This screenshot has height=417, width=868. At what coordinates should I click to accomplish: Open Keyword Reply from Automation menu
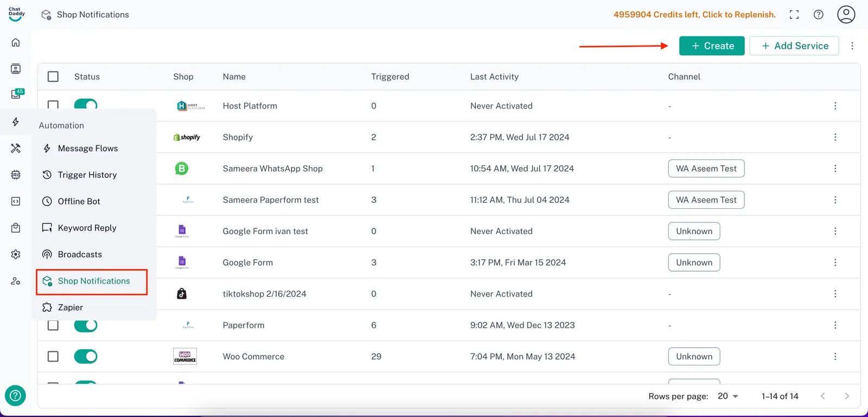[x=87, y=228]
